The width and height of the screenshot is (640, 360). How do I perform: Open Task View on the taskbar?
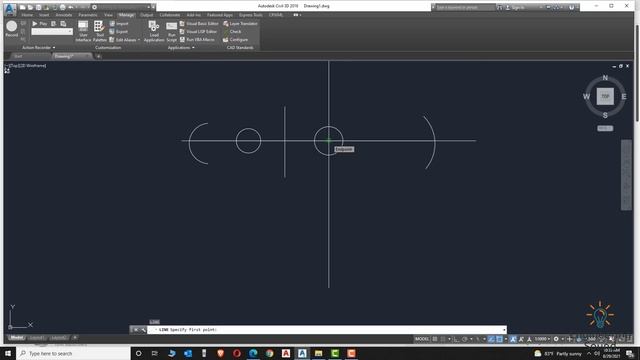click(155, 353)
